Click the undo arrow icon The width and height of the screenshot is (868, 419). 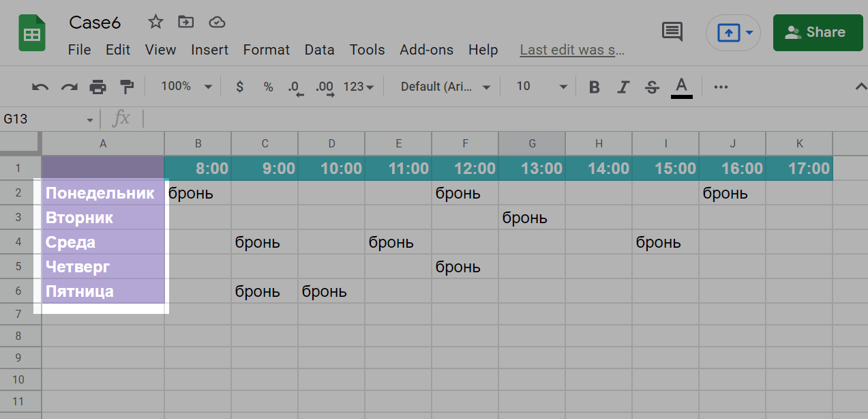tap(40, 87)
